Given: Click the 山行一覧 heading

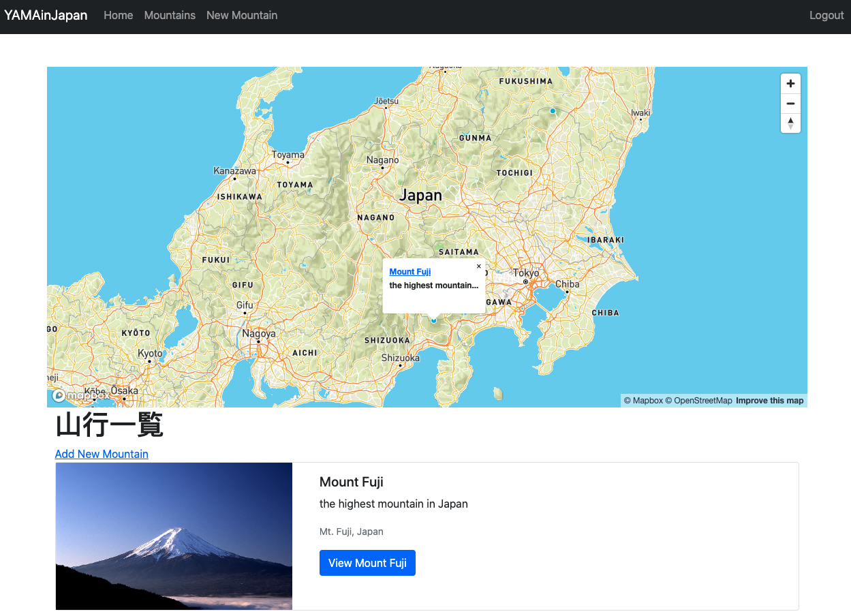Looking at the screenshot, I should point(110,425).
